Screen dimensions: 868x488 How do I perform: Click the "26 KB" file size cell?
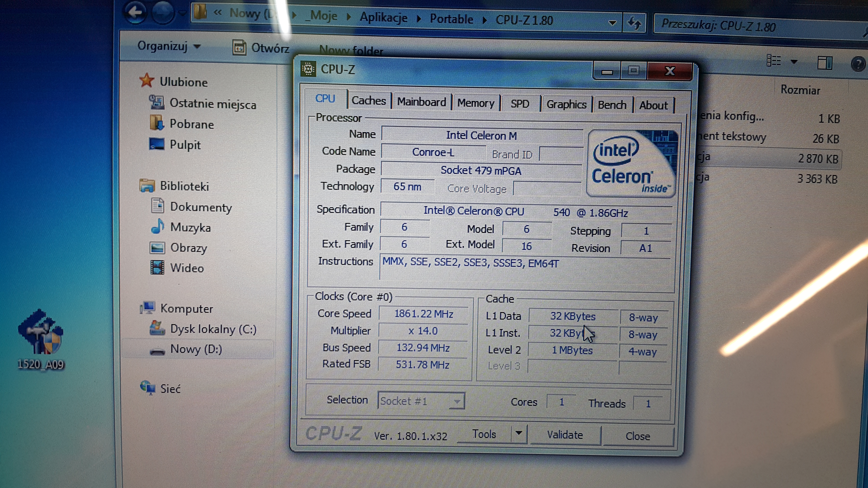(826, 138)
